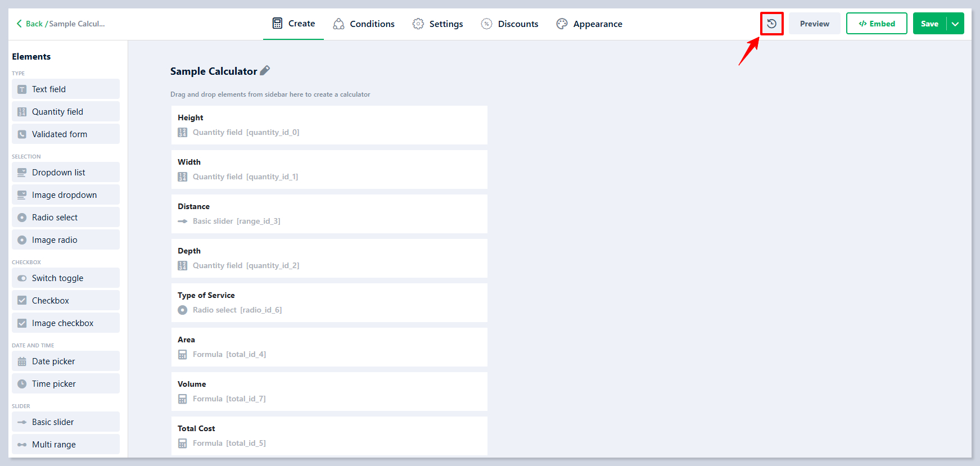Click the Embed button
The image size is (980, 466).
[x=876, y=24]
